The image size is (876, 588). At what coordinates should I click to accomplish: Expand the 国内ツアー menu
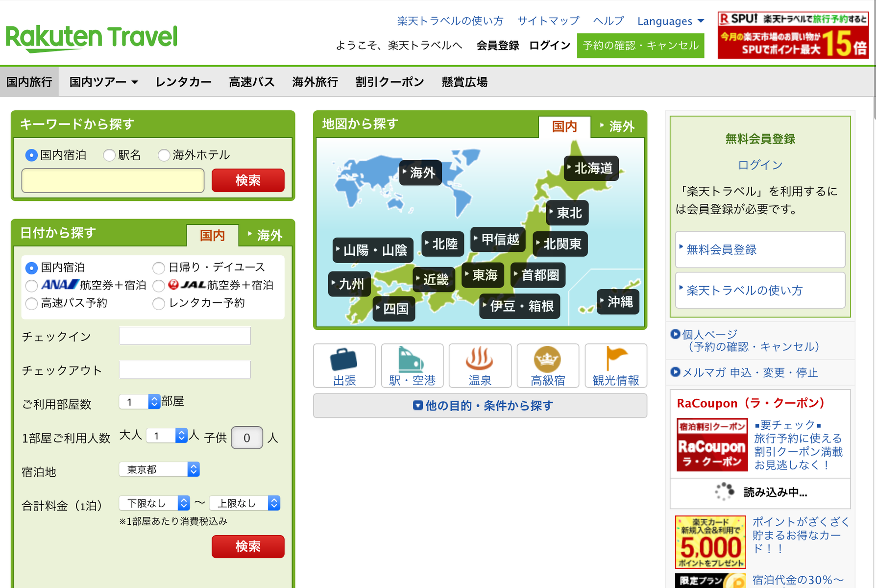click(x=104, y=82)
